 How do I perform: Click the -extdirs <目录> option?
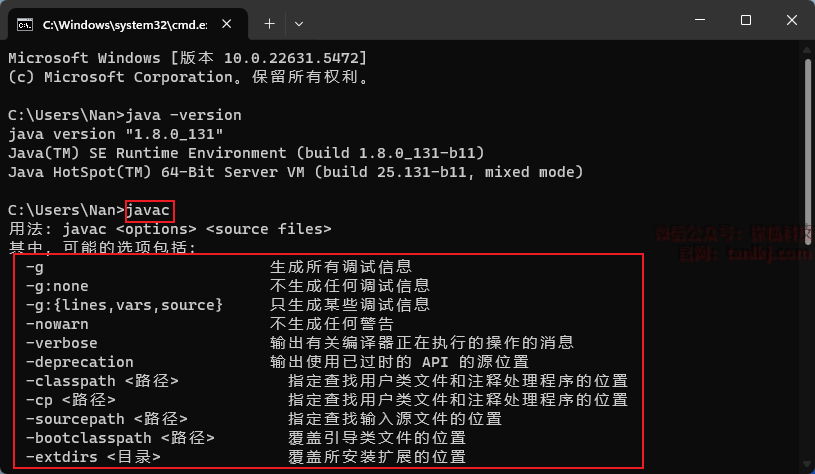coord(93,457)
